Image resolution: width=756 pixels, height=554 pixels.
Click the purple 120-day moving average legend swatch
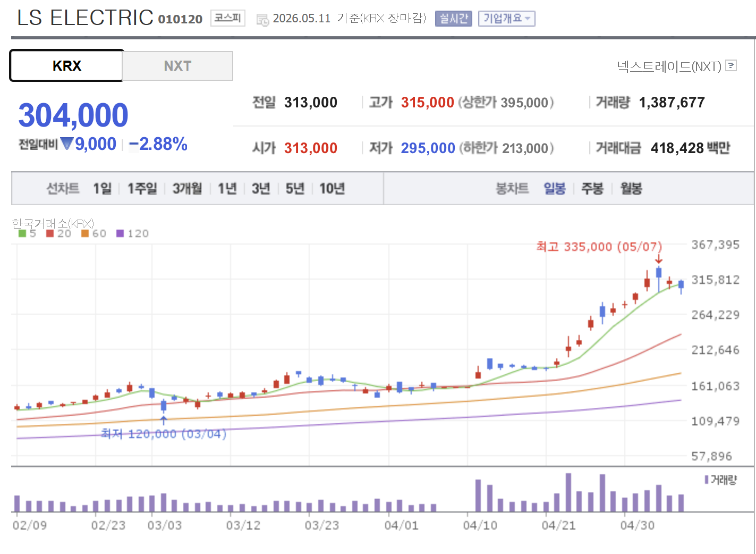120,233
